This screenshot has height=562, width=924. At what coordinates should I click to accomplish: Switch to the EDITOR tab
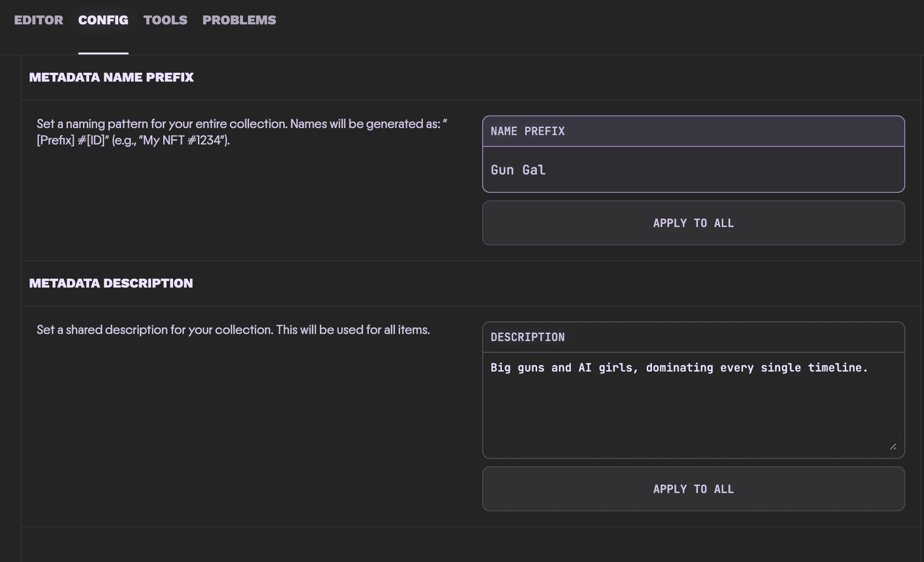coord(39,20)
